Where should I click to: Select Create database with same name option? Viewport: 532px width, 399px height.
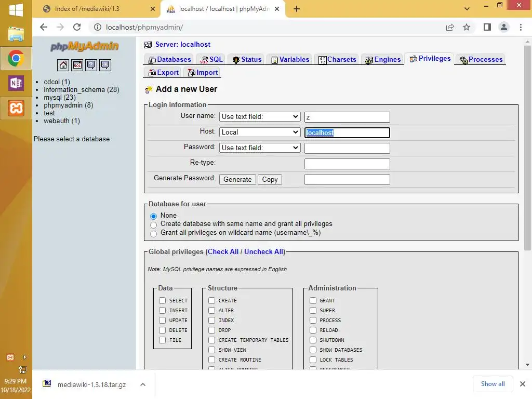pyautogui.click(x=154, y=225)
